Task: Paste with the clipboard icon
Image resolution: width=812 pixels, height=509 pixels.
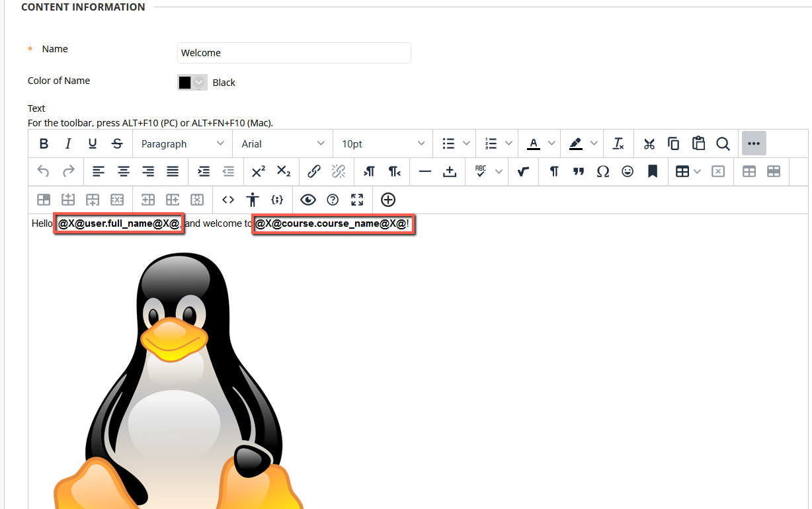Action: pyautogui.click(x=698, y=143)
